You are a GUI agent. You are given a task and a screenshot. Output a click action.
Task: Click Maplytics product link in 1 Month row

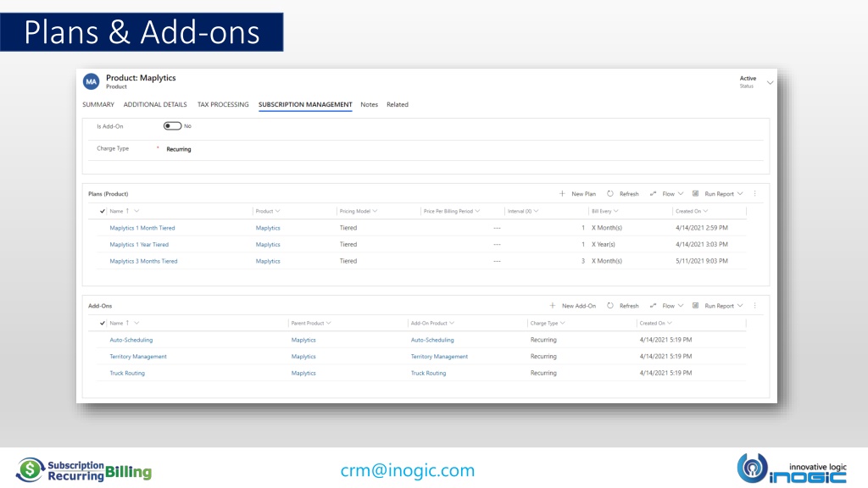tap(268, 228)
